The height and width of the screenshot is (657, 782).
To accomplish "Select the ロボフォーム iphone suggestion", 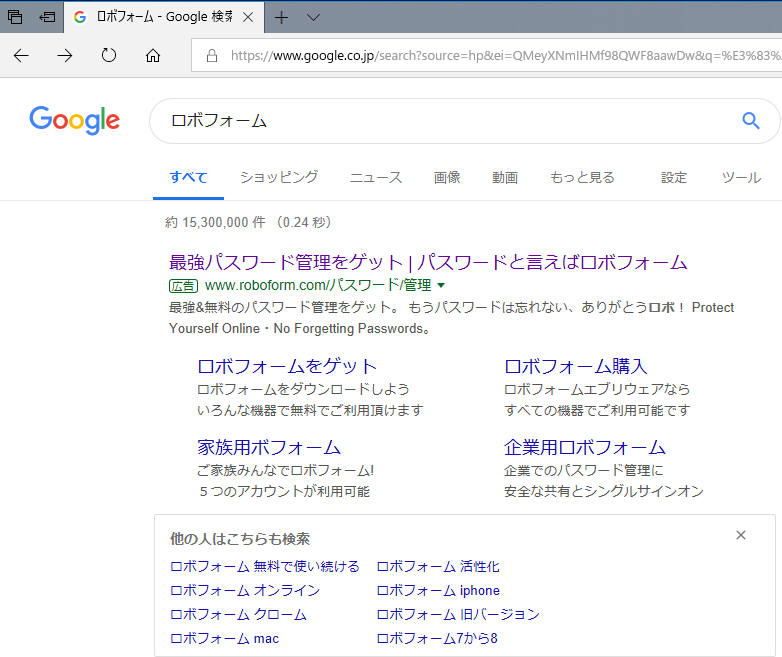I will click(438, 590).
